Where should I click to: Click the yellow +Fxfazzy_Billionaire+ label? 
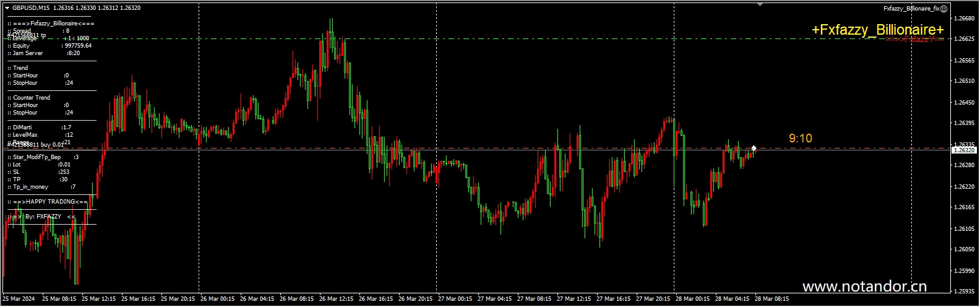point(878,30)
